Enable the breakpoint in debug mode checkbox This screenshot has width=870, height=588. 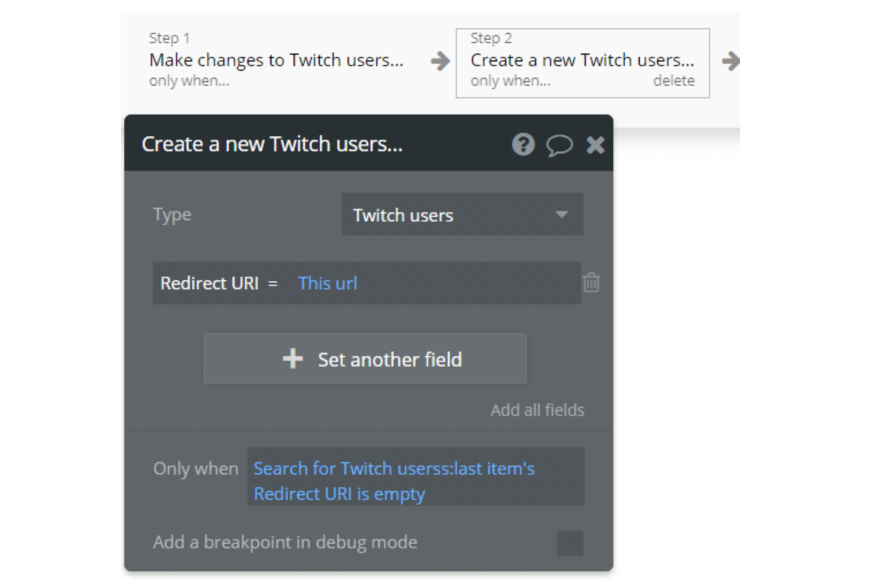(570, 544)
